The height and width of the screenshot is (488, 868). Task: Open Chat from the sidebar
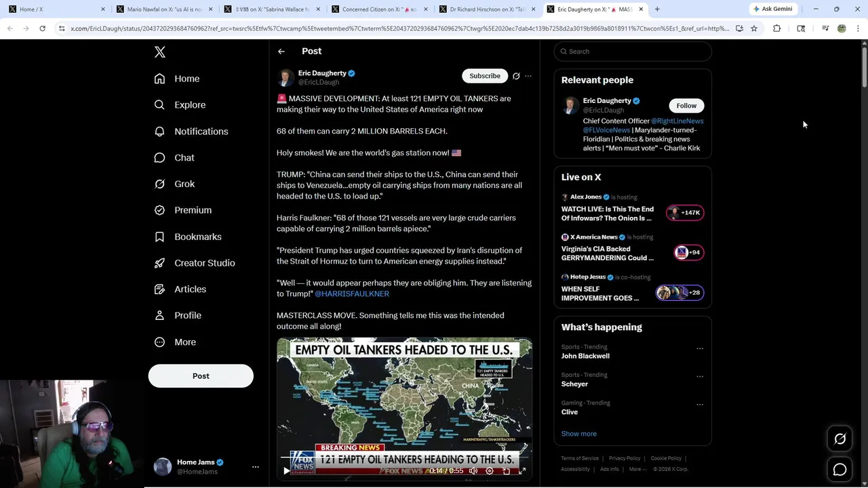pos(174,158)
